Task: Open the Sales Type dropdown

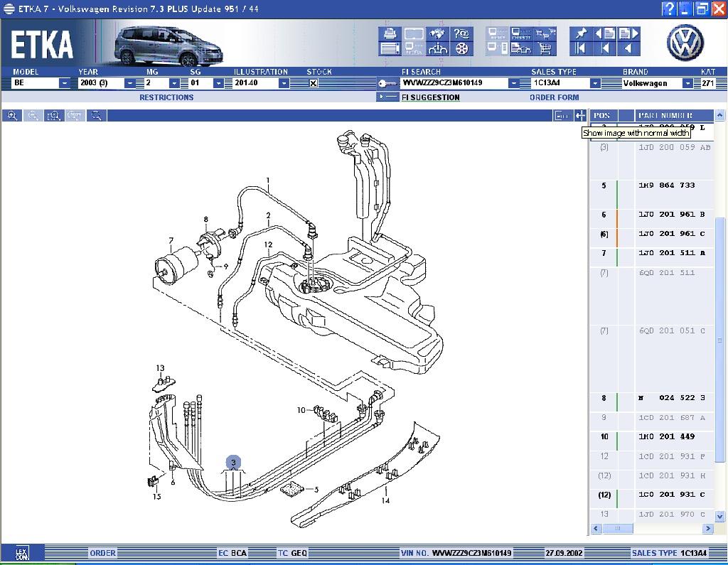Action: 595,83
